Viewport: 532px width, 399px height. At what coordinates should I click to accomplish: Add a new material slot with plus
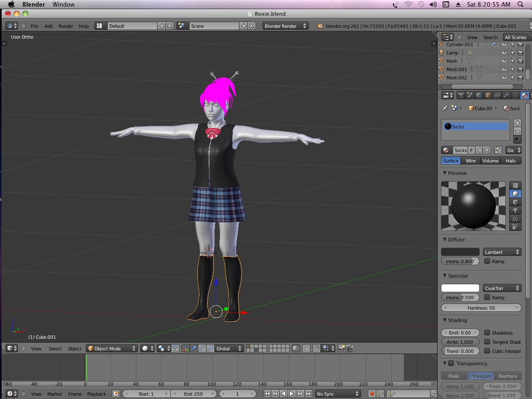517,123
